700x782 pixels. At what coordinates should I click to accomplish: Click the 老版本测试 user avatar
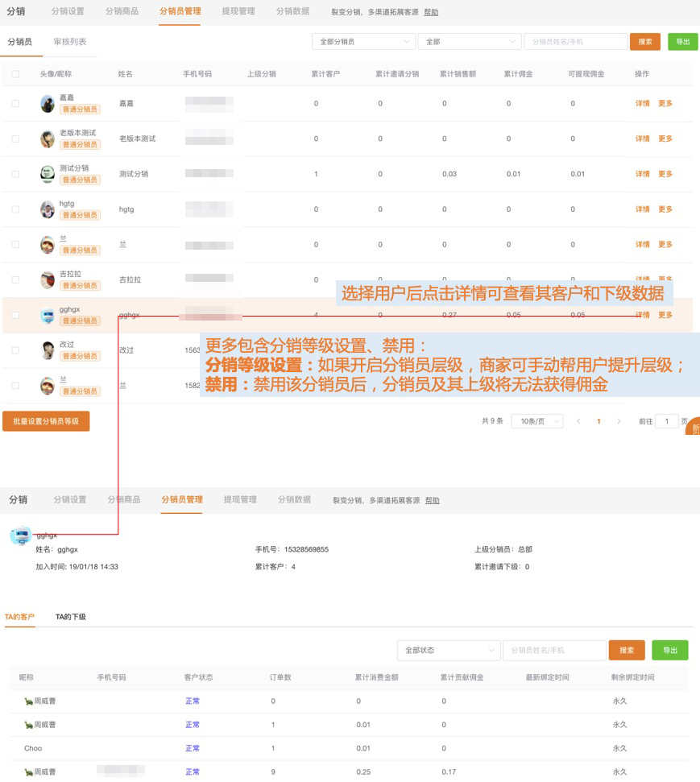[x=48, y=139]
